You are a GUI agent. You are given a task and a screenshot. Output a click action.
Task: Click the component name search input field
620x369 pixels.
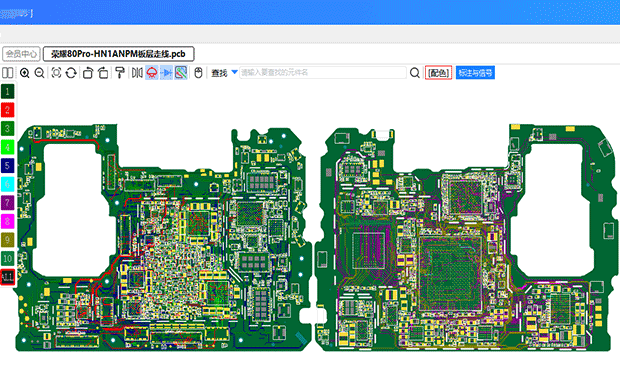click(323, 72)
